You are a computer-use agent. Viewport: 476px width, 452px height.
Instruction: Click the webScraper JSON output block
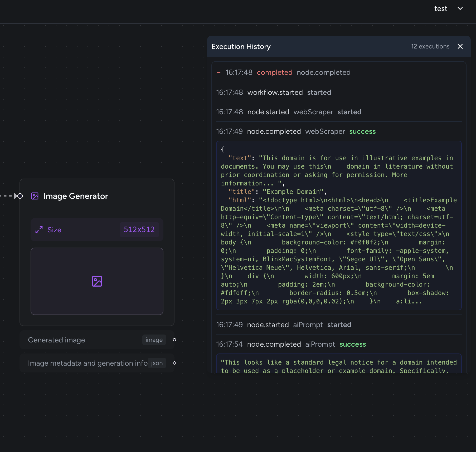(x=339, y=225)
